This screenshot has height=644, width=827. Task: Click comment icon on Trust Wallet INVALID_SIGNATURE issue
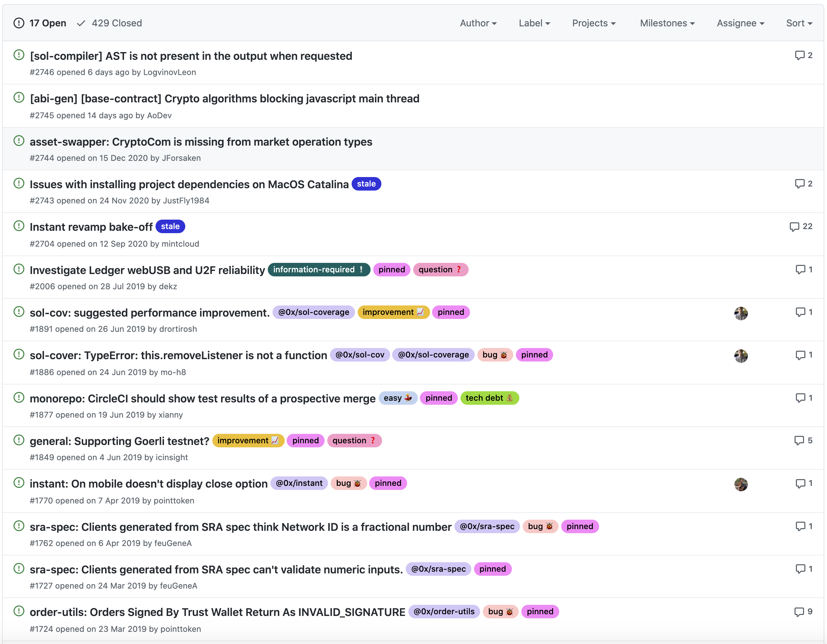799,612
